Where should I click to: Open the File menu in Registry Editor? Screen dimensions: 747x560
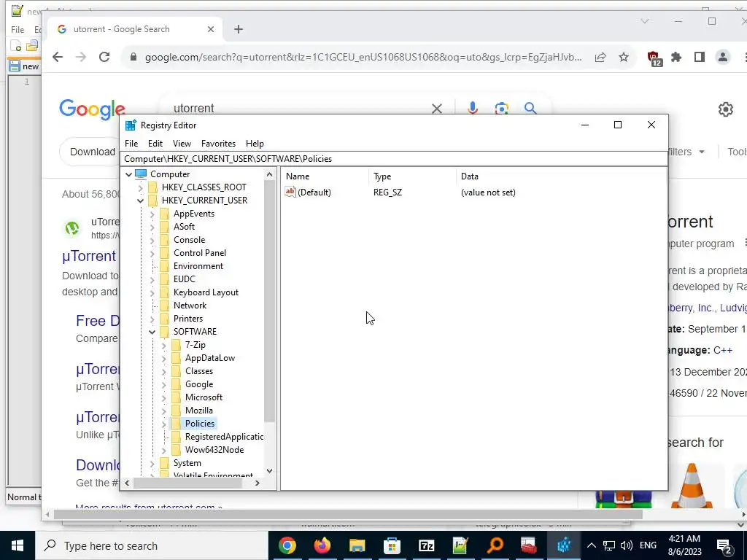click(131, 144)
